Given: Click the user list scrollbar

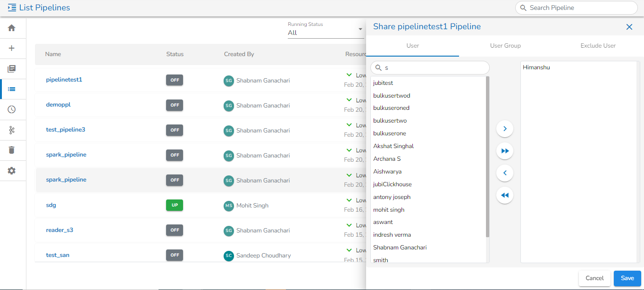Looking at the screenshot, I should pos(487,156).
